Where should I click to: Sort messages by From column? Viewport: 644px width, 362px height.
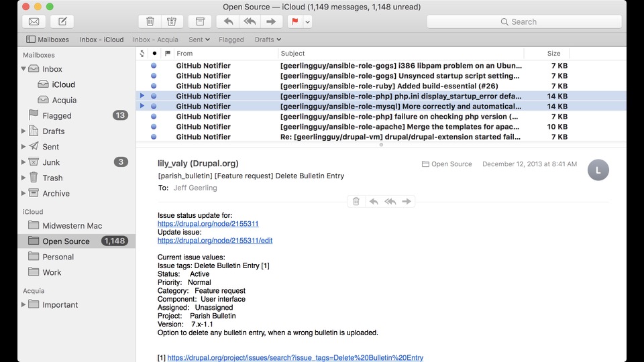pyautogui.click(x=225, y=54)
